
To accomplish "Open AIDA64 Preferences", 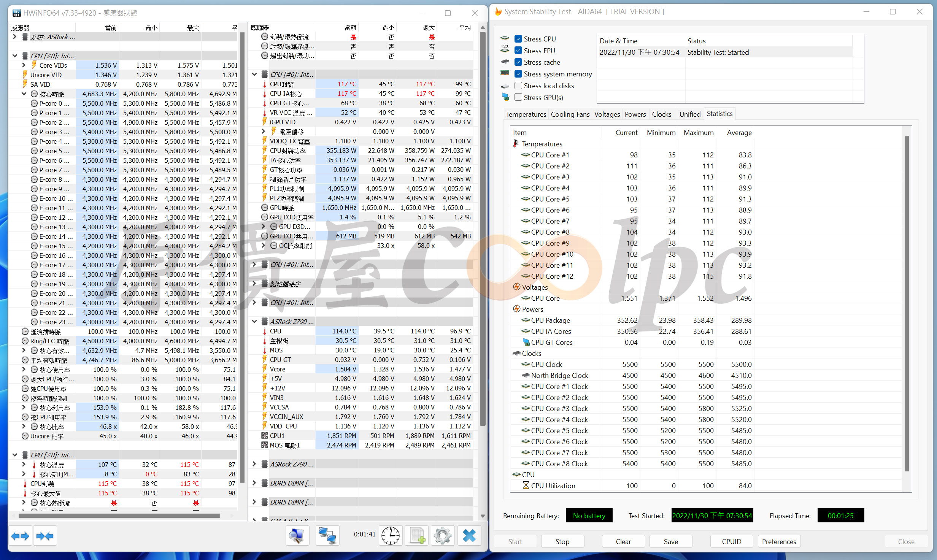I will [779, 541].
